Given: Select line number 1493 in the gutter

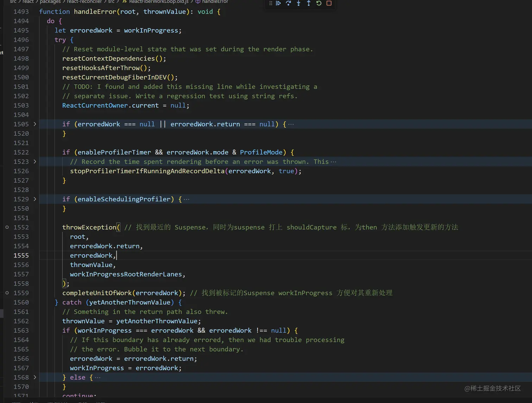Looking at the screenshot, I should pyautogui.click(x=21, y=12).
